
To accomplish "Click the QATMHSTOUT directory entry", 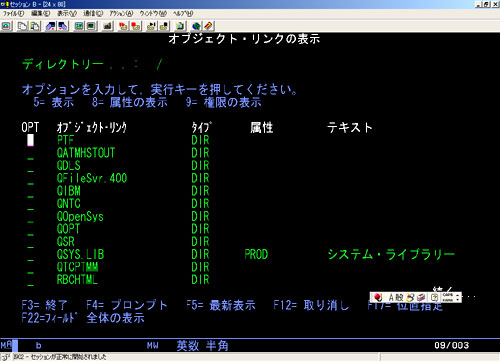I will 86,153.
